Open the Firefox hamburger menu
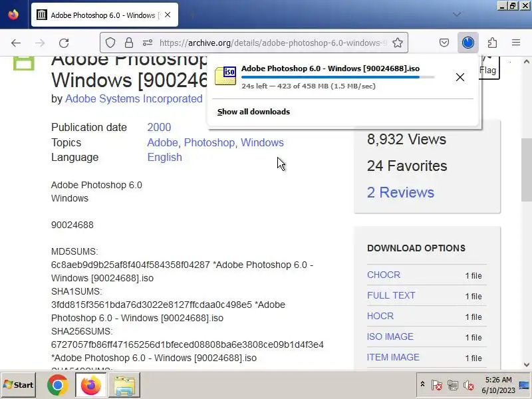 tap(516, 43)
